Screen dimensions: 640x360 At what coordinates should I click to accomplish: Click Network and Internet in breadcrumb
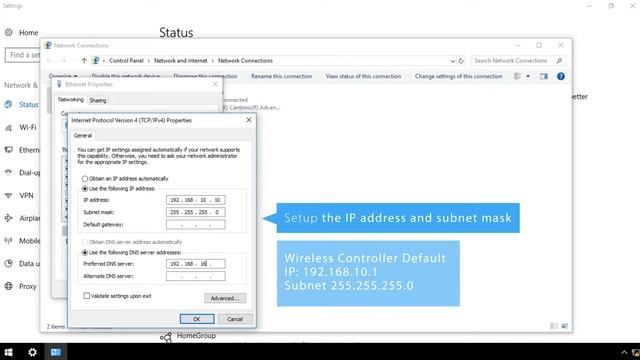(x=181, y=61)
